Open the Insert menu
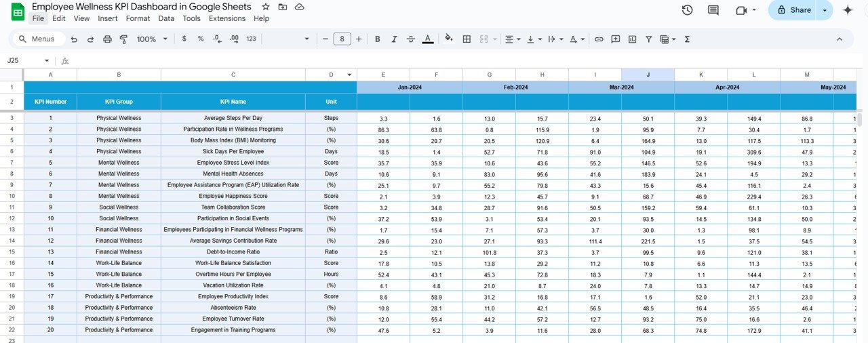This screenshot has width=868, height=343. click(x=108, y=18)
